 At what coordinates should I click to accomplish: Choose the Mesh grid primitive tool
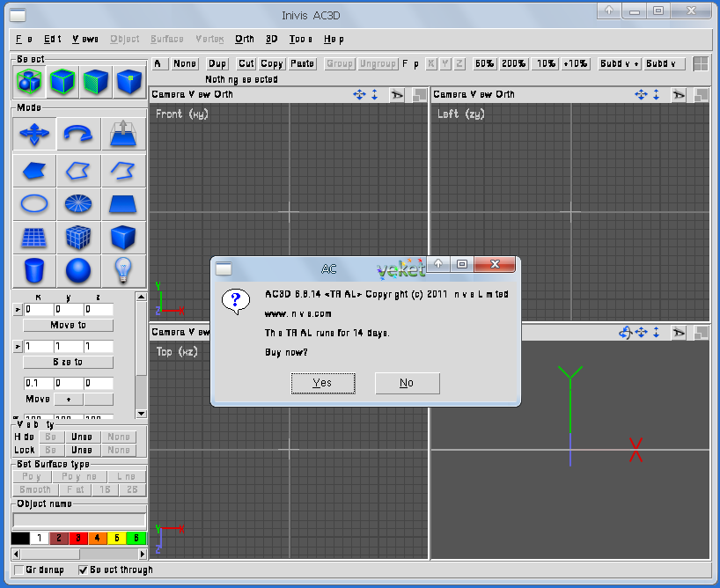tap(34, 238)
